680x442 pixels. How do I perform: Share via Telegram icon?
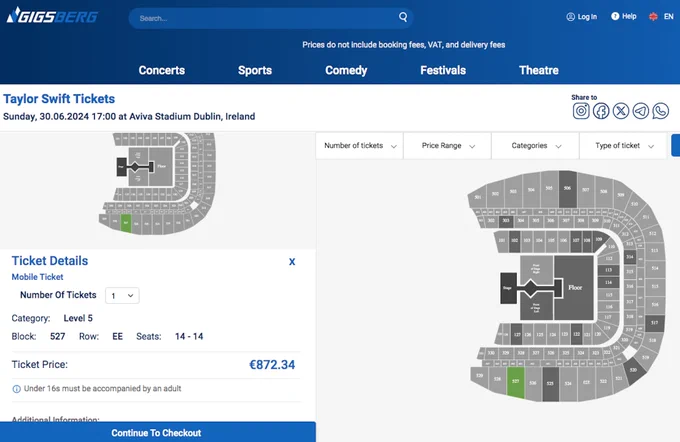pos(641,111)
